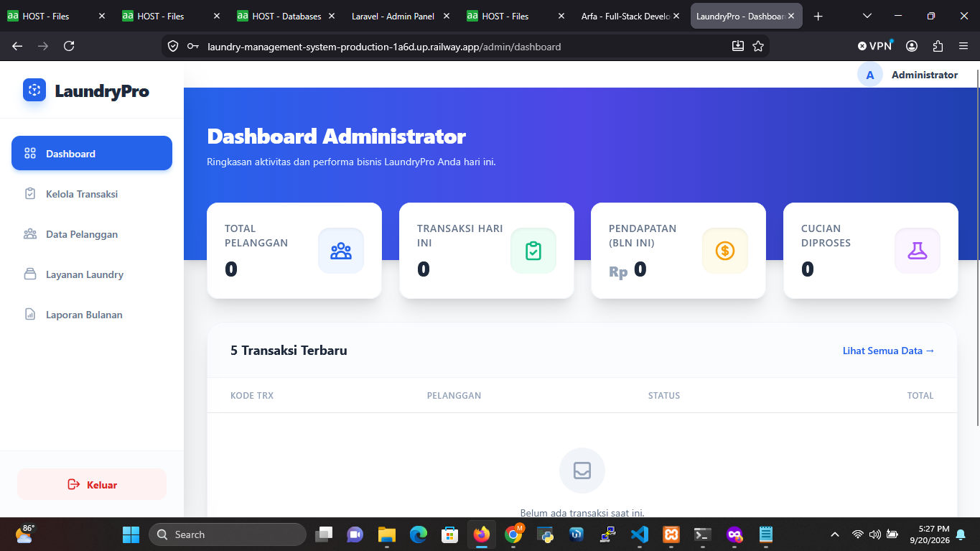Open XAMPP from the taskbar
The image size is (980, 551).
pyautogui.click(x=671, y=534)
